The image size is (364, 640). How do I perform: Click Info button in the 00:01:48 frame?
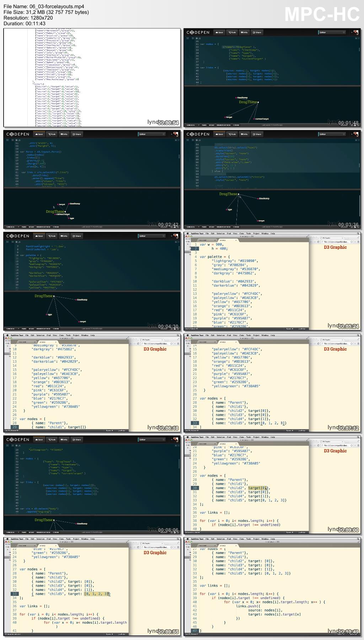[244, 32]
